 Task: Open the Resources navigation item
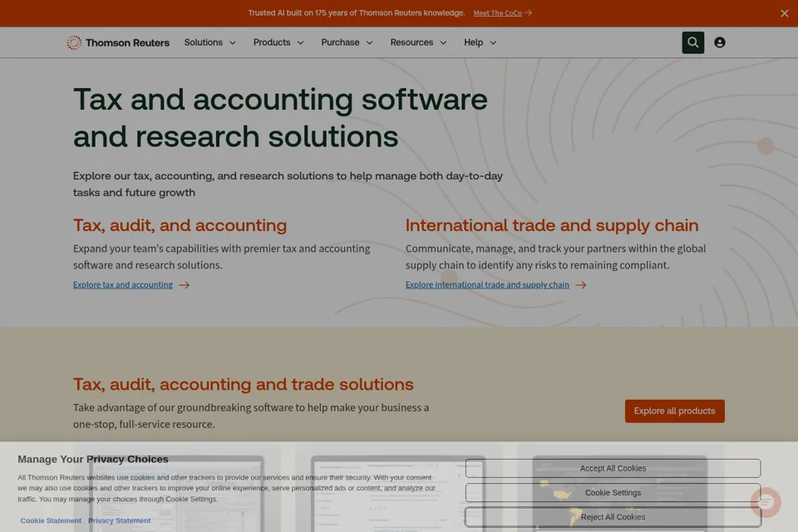(411, 42)
